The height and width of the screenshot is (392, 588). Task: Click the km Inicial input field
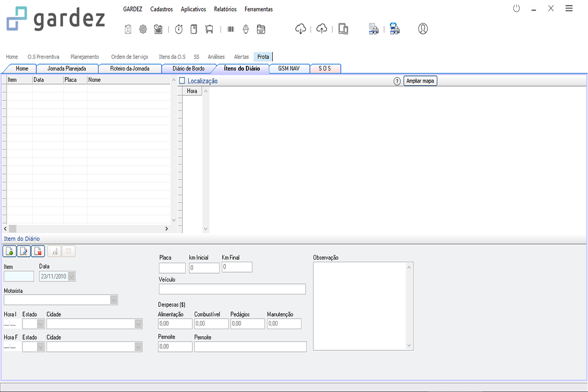(205, 268)
